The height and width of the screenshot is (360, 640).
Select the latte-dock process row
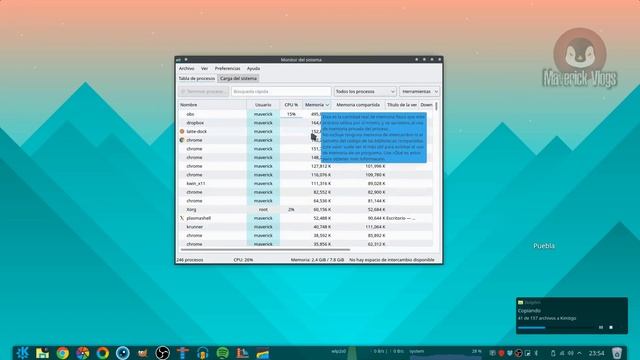click(x=305, y=131)
